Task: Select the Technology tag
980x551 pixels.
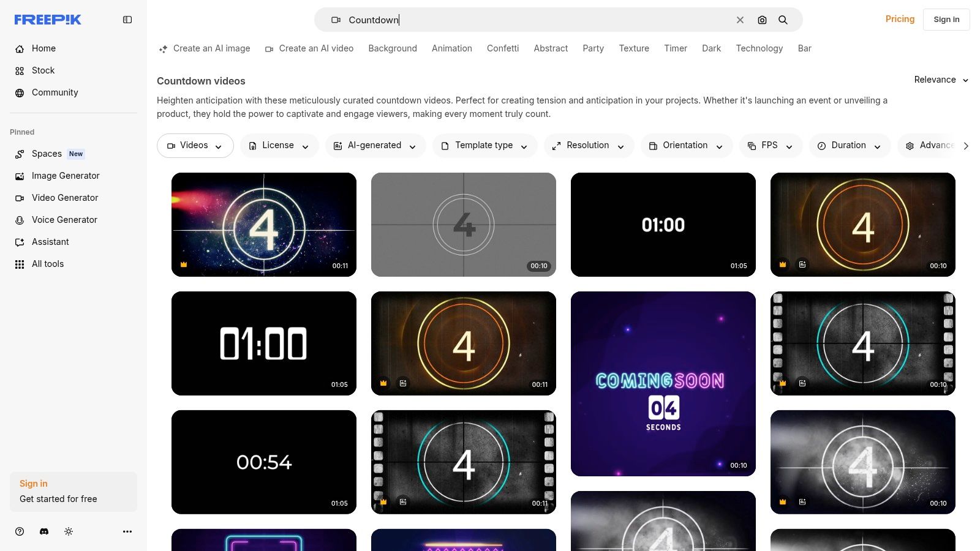Action: tap(759, 48)
